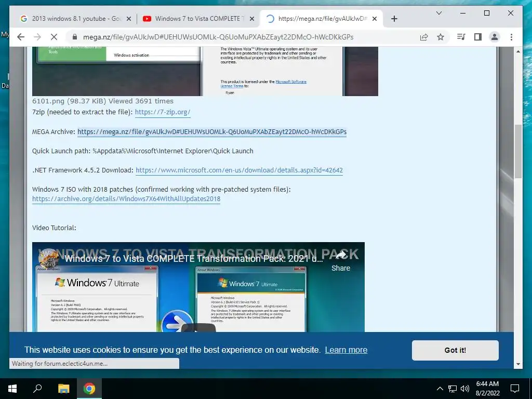Go back to the previous page in Chrome
532x399 pixels.
[21, 37]
